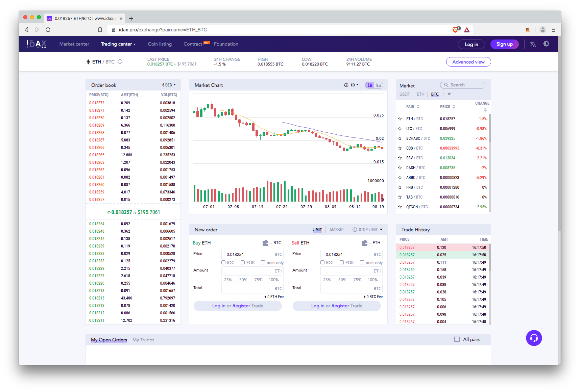Favorite the ETH / BTC pair star
The image size is (580, 392).
point(400,119)
